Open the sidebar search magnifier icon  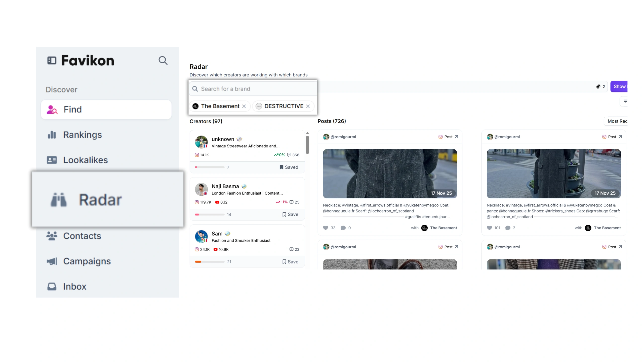pyautogui.click(x=163, y=61)
